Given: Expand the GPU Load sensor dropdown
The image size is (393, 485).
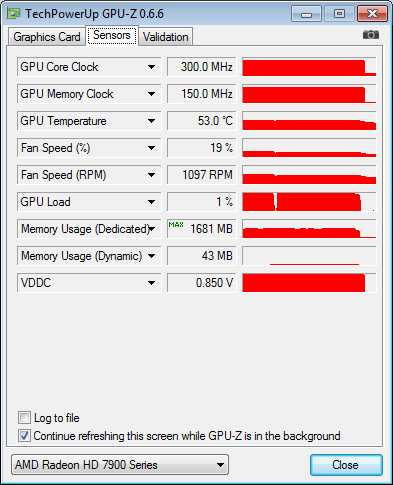Looking at the screenshot, I should 151,202.
